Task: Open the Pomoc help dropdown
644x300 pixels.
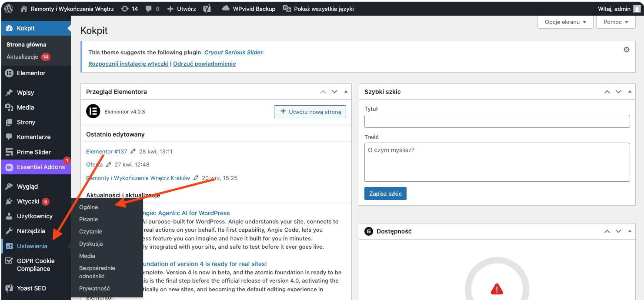Action: 616,22
